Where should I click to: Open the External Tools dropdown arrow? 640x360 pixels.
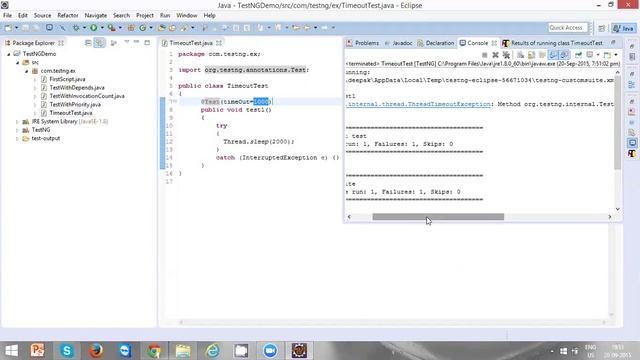tap(120, 28)
